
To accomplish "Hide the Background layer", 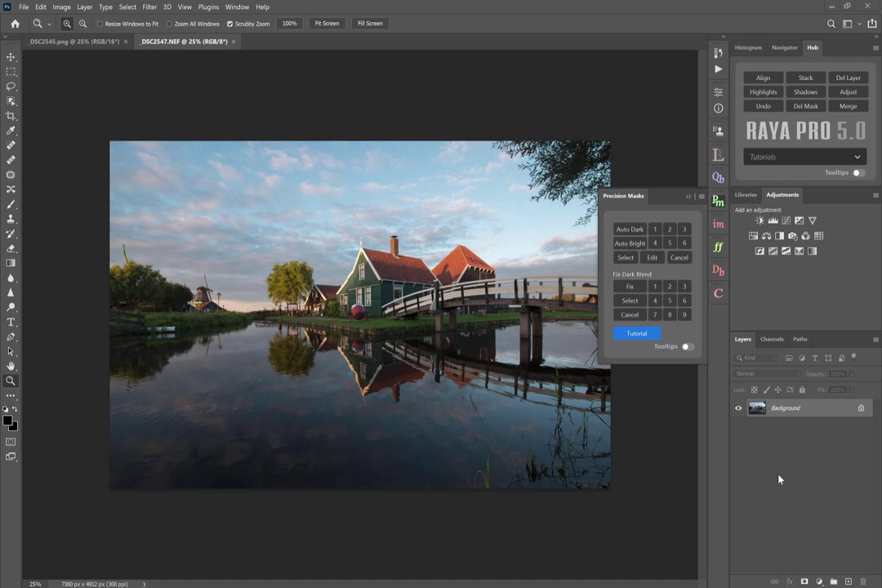I will tap(738, 408).
